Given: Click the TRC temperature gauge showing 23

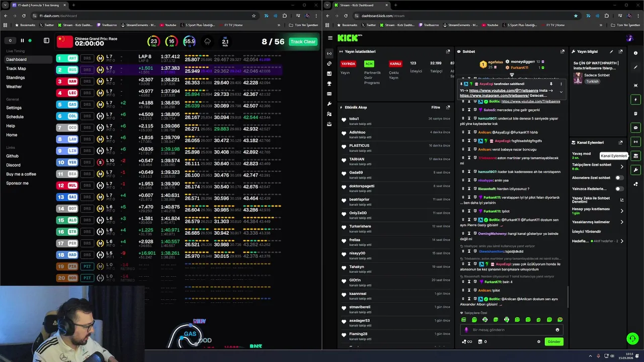Looking at the screenshot, I should [x=153, y=42].
